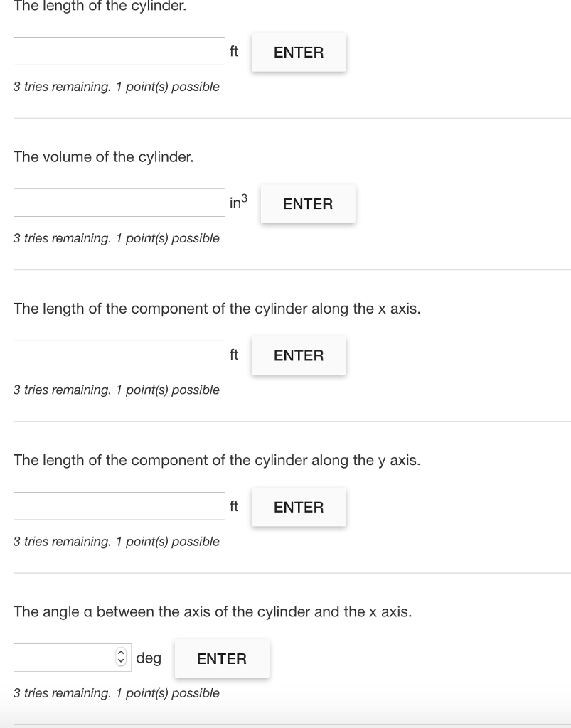
Task: Click ENTER to submit the cylinder length
Action: point(298,52)
